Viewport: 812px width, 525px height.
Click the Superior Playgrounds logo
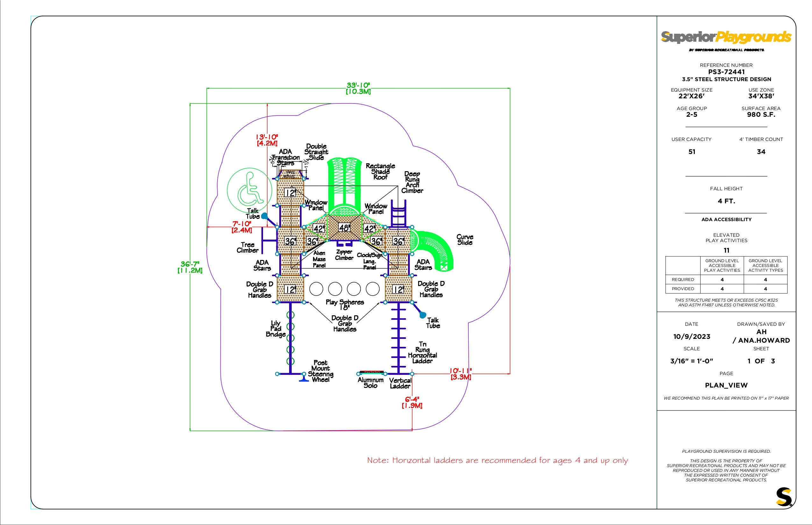[x=726, y=37]
